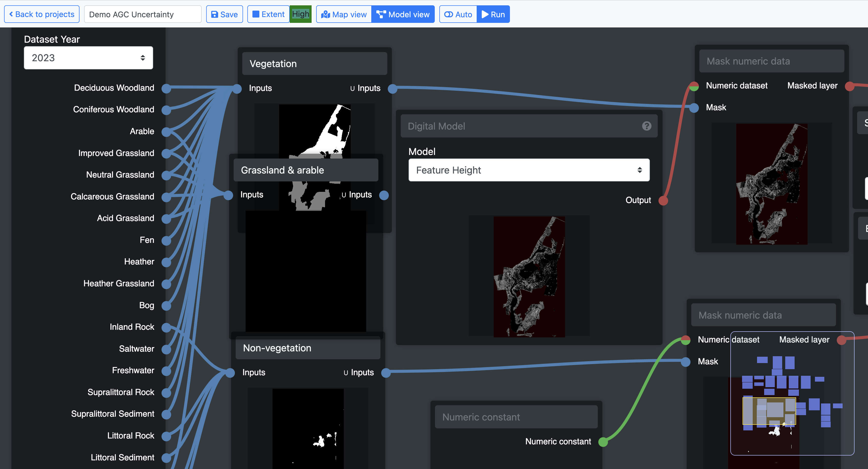Viewport: 868px width, 469px height.
Task: Switch to Map view
Action: coord(344,14)
